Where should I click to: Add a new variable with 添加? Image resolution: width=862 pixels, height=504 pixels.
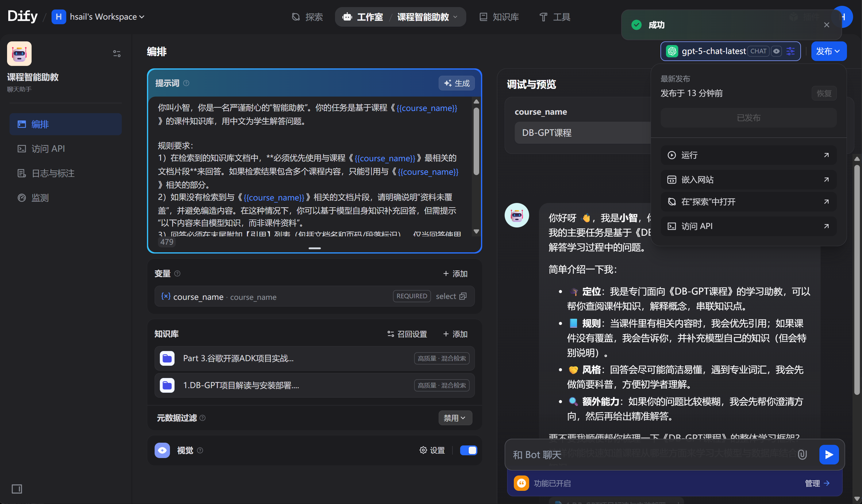tap(455, 273)
